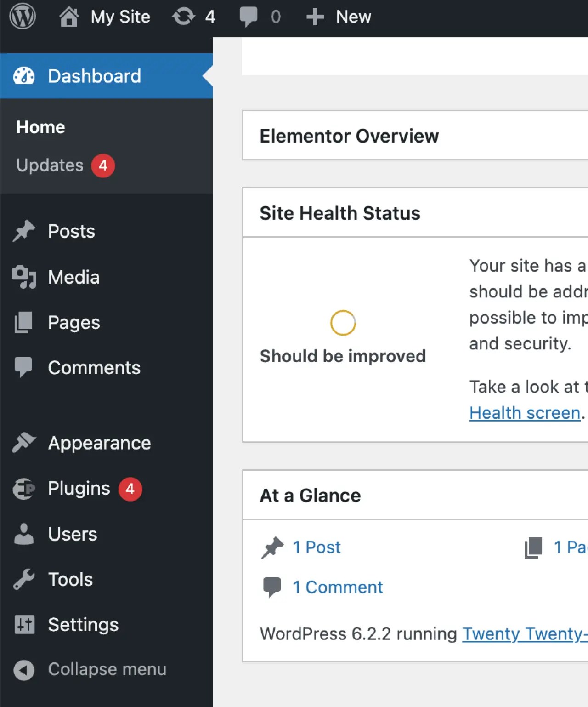Image resolution: width=588 pixels, height=707 pixels.
Task: Click the Twenty Twenty theme link
Action: point(525,634)
